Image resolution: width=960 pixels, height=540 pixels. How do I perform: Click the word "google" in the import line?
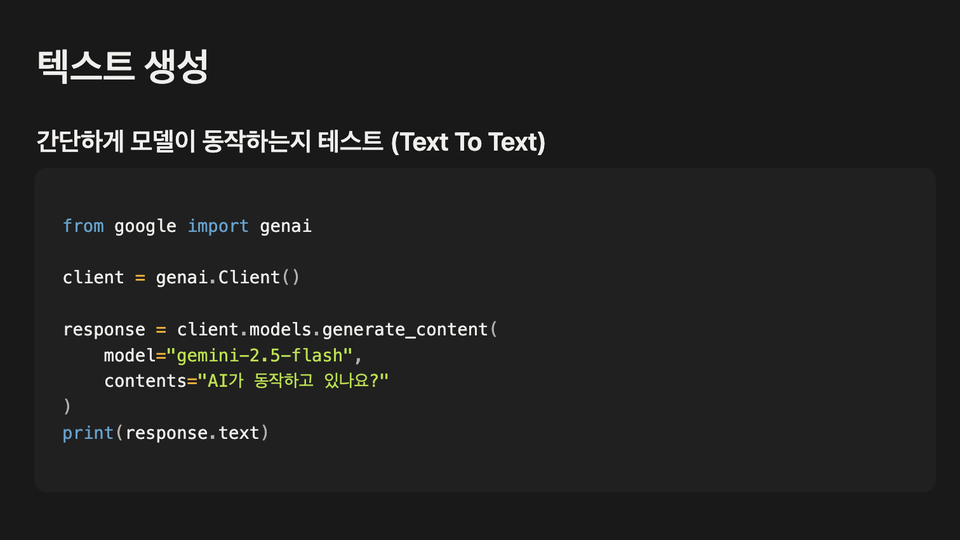[145, 226]
